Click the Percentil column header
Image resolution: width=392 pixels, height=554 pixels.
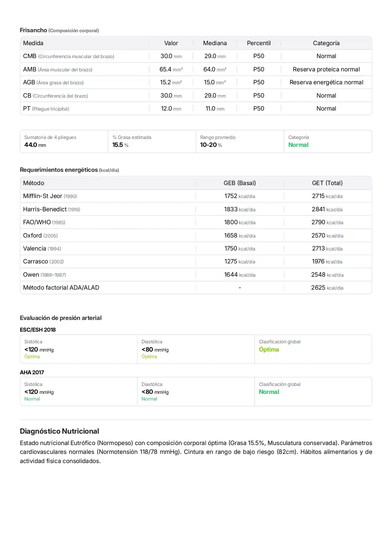[258, 43]
